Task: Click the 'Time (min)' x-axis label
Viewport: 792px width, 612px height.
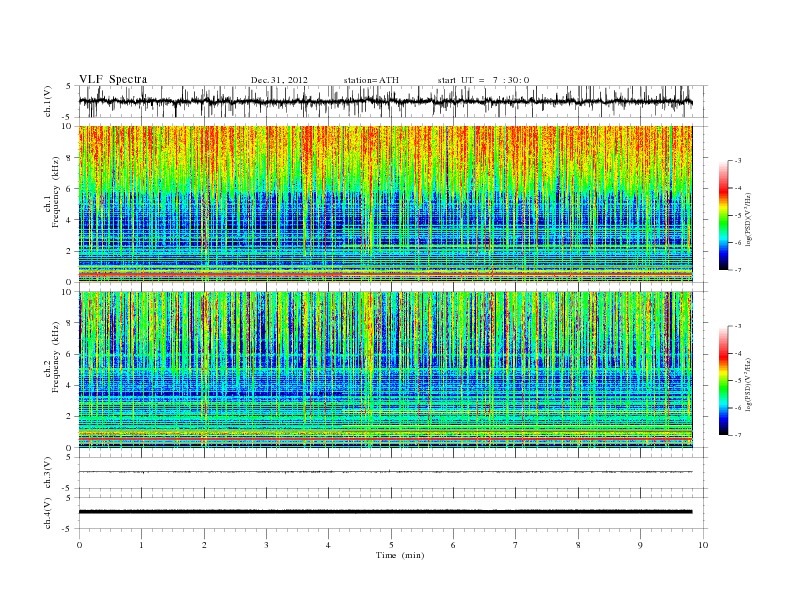Action: pos(400,555)
